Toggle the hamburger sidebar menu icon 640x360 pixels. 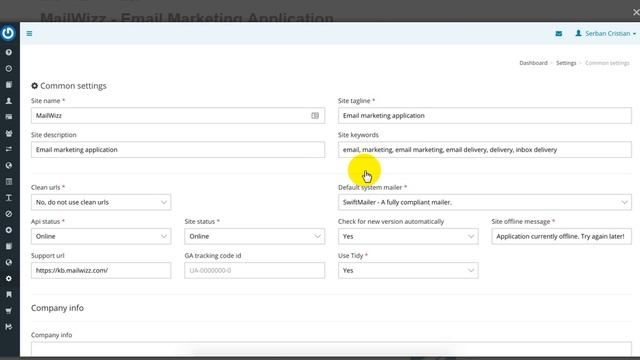tap(29, 33)
